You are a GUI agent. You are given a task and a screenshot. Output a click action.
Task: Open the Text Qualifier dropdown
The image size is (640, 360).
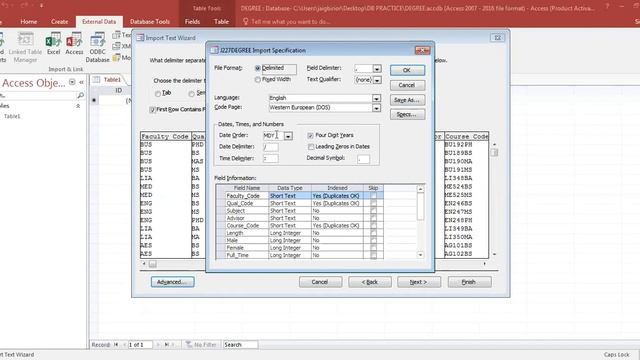coord(377,80)
